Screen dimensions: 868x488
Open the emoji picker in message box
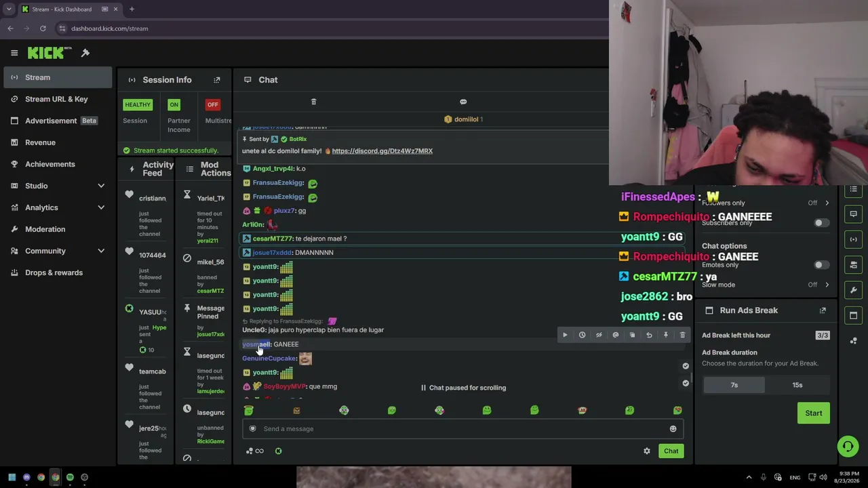click(673, 428)
